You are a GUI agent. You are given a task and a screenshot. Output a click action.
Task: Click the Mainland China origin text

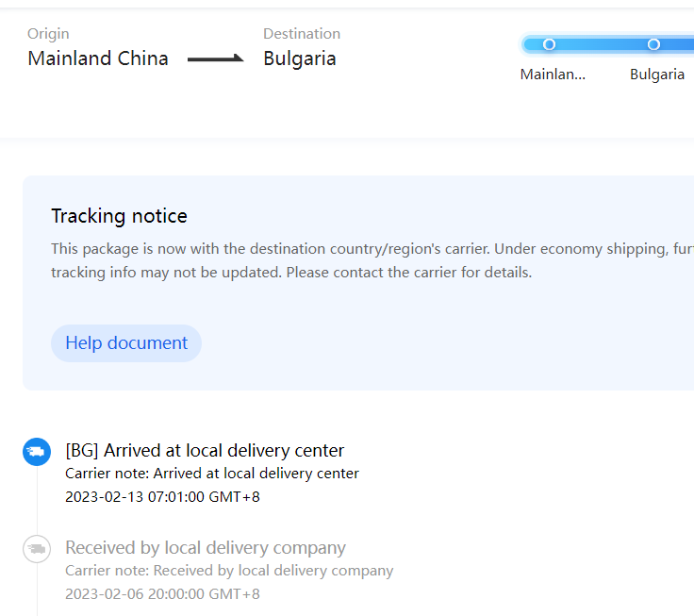tap(98, 58)
